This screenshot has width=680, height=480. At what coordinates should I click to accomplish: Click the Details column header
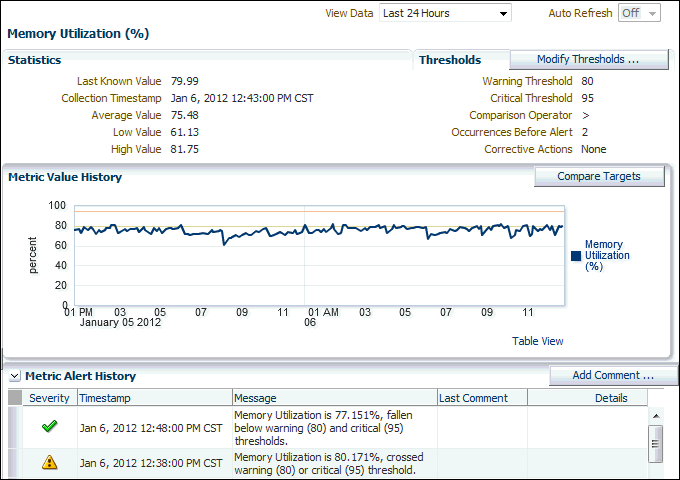[610, 398]
